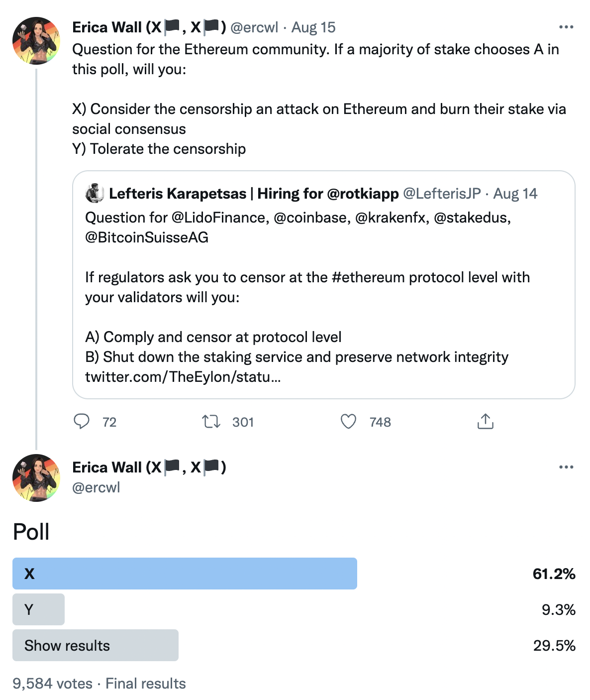Open more options menu on poll tweet
The height and width of the screenshot is (700, 590).
point(566,467)
